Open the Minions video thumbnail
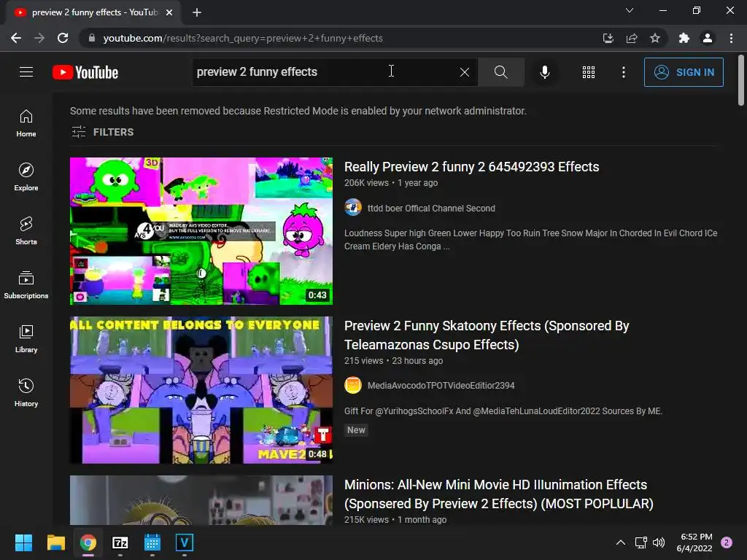 coord(201,500)
